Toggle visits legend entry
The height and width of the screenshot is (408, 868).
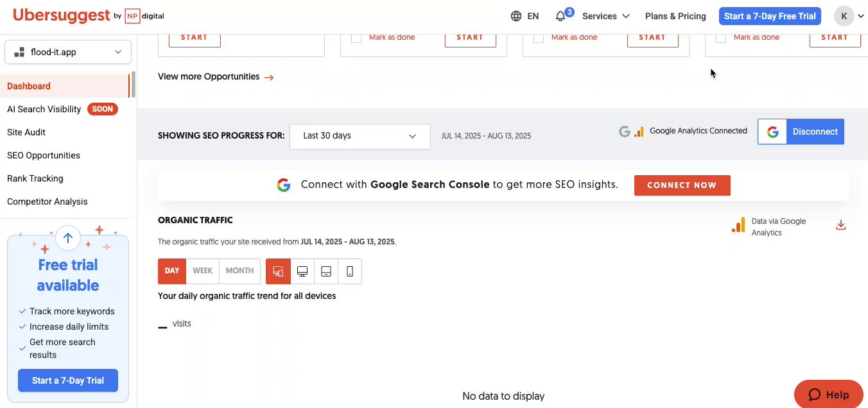coord(175,324)
